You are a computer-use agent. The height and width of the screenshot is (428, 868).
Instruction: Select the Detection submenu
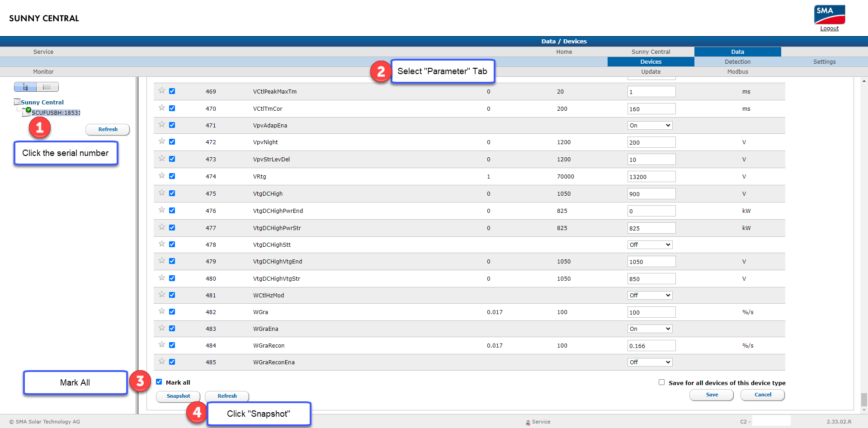click(x=738, y=61)
